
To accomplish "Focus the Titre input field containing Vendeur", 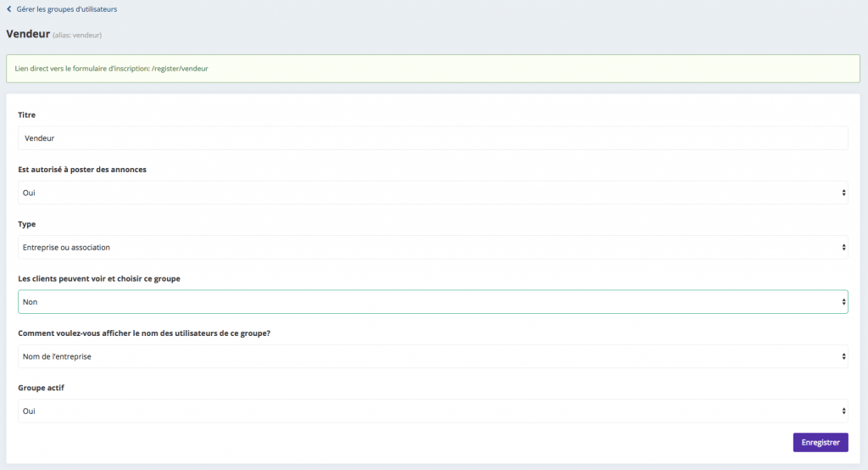I will pos(433,138).
